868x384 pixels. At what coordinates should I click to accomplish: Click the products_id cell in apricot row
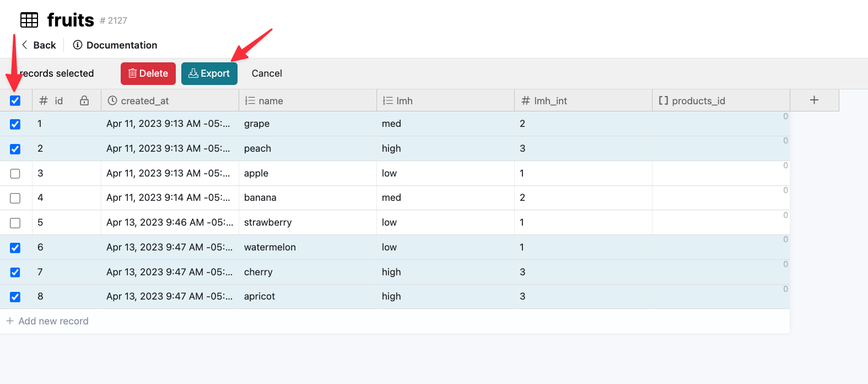[721, 296]
